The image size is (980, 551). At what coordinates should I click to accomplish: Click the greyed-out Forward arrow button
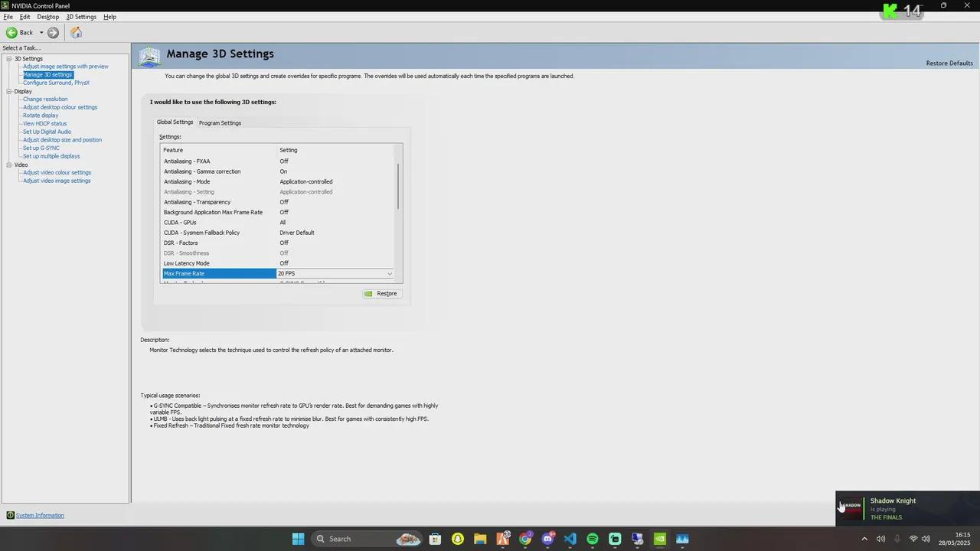[x=53, y=32]
